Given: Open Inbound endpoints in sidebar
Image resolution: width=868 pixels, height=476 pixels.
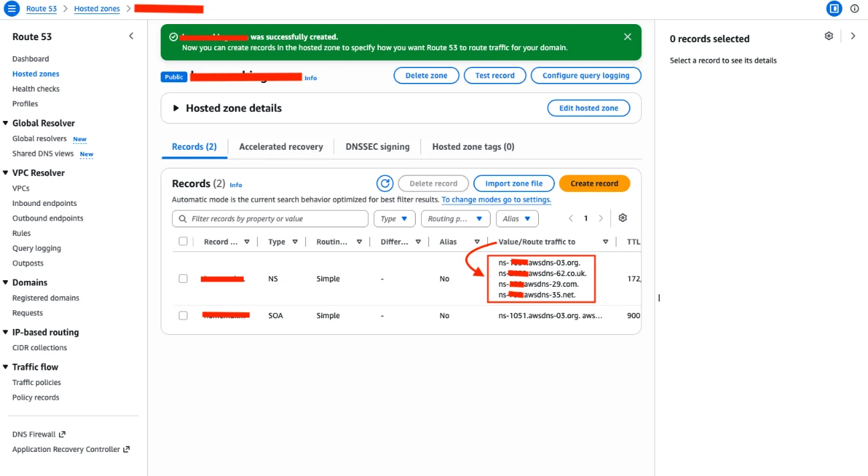Looking at the screenshot, I should 45,203.
